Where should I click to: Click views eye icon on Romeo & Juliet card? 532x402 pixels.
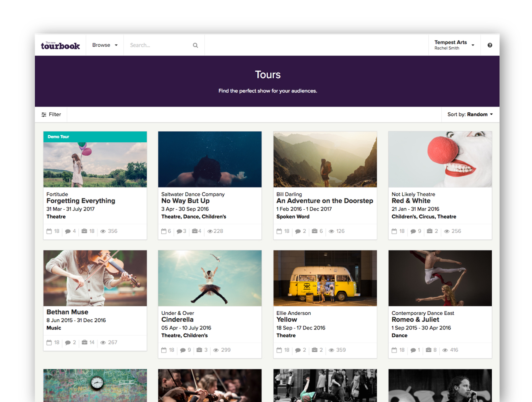pyautogui.click(x=445, y=350)
